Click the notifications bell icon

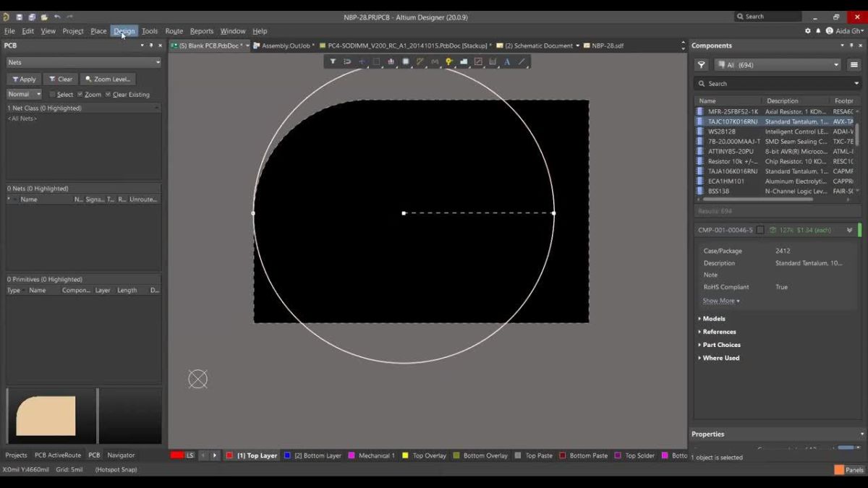point(819,31)
